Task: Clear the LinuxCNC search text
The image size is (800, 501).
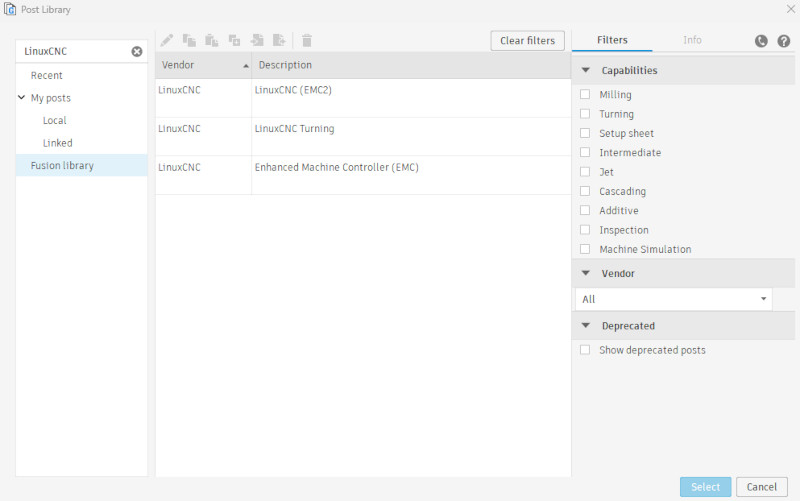Action: (x=137, y=52)
